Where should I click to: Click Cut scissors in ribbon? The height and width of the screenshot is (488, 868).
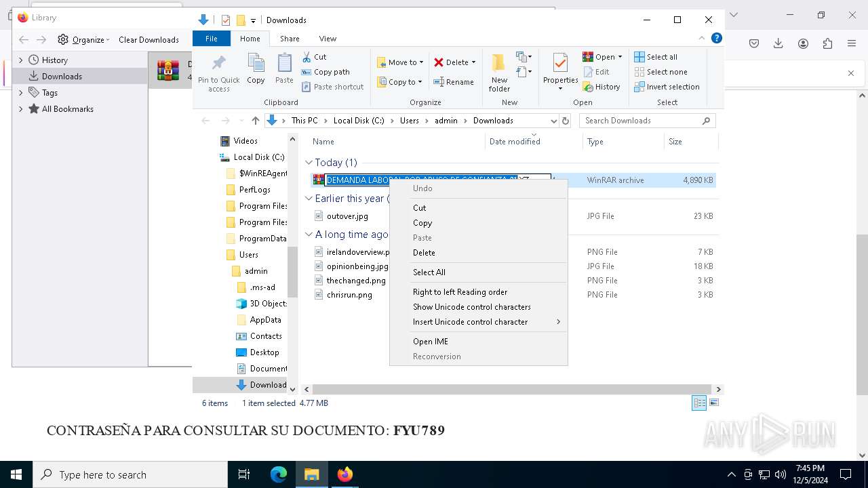tap(314, 57)
